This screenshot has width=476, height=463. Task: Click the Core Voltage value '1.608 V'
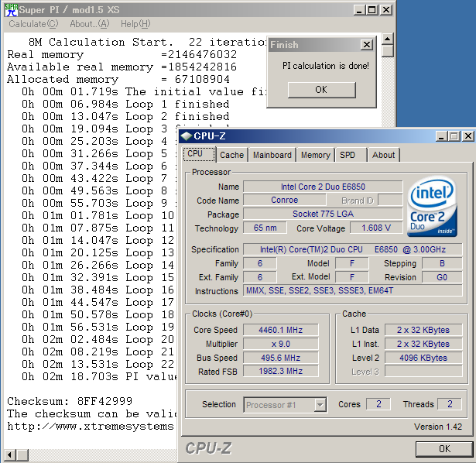tap(376, 228)
